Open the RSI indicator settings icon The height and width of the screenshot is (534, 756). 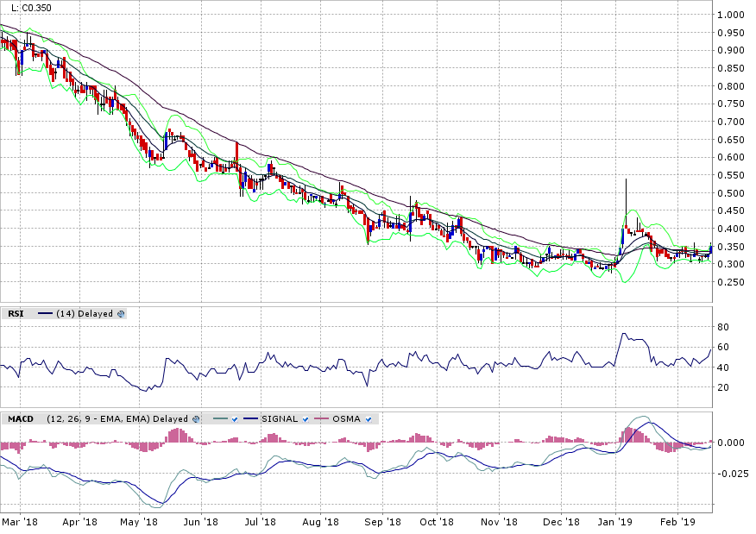coord(121,314)
